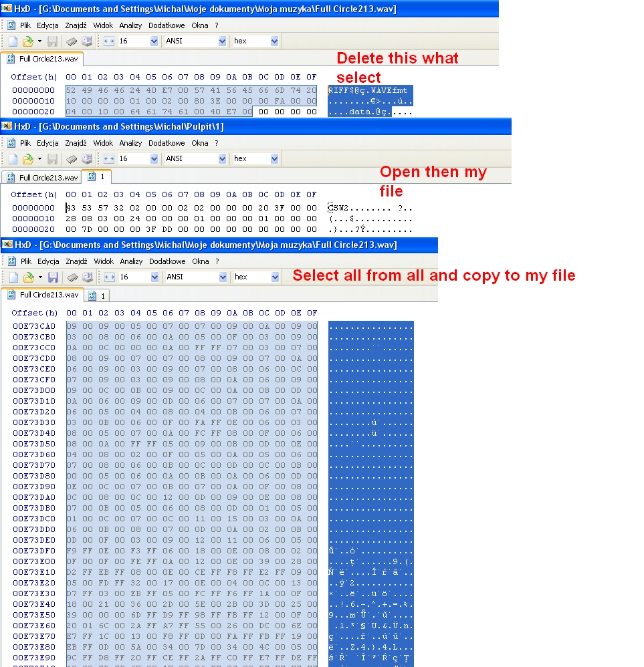644x667 pixels.
Task: Open the 16 bytes-per-row dropdown in the Pulpit\1 window
Action: click(154, 159)
